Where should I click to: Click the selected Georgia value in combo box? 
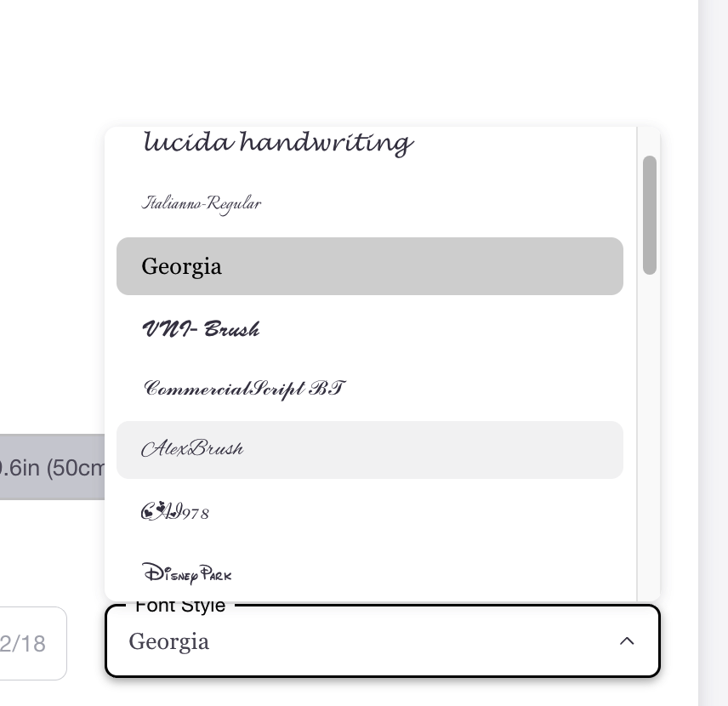169,641
